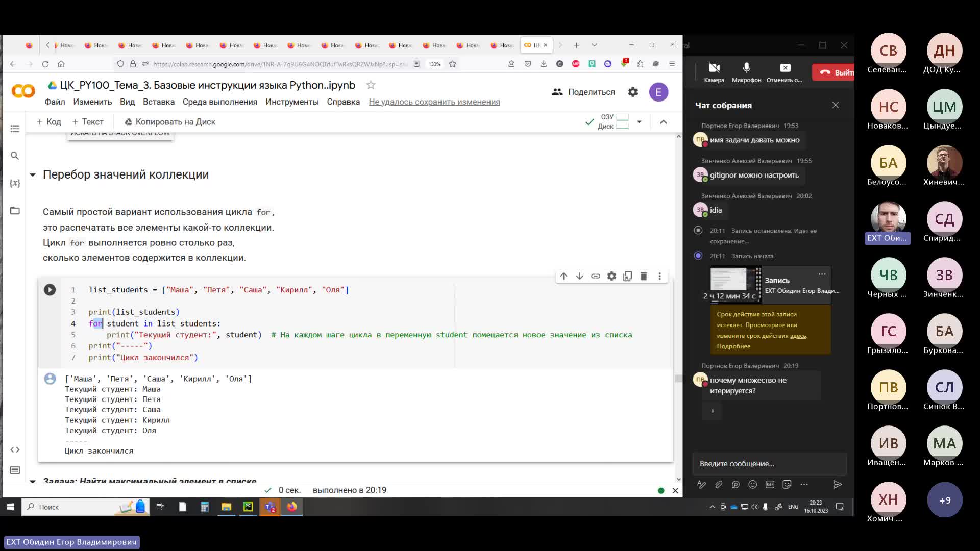Add a code cell with + Код

pyautogui.click(x=48, y=122)
